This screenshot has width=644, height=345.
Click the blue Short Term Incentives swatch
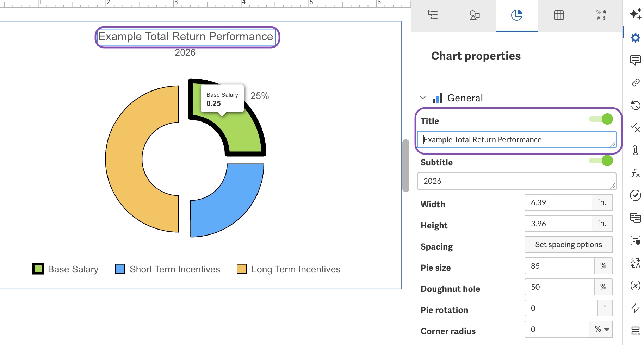(120, 269)
